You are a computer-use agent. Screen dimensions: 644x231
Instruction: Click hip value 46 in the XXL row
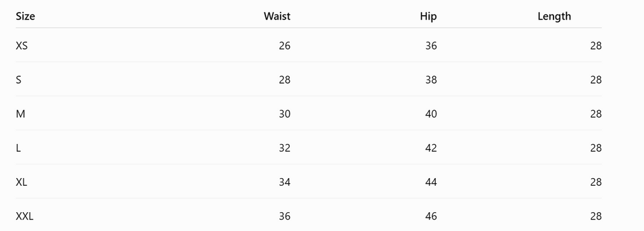431,216
